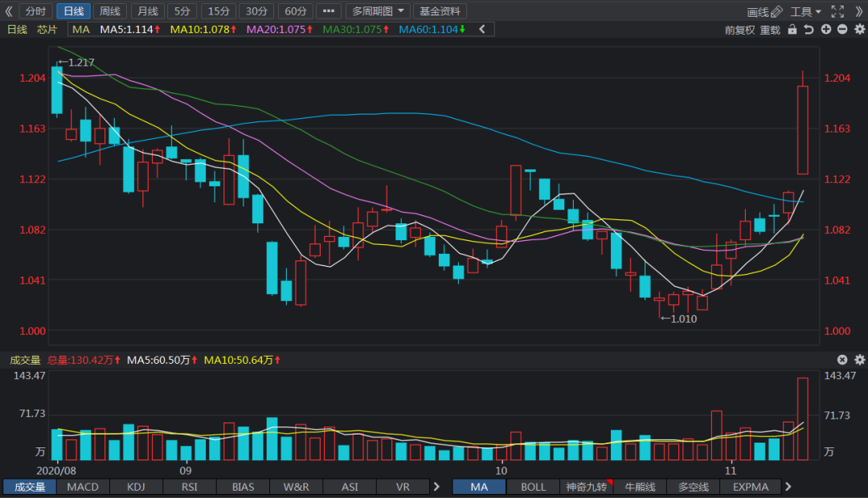Select the 神奇九转 overlay tab
This screenshot has width=868, height=498.
(586, 487)
